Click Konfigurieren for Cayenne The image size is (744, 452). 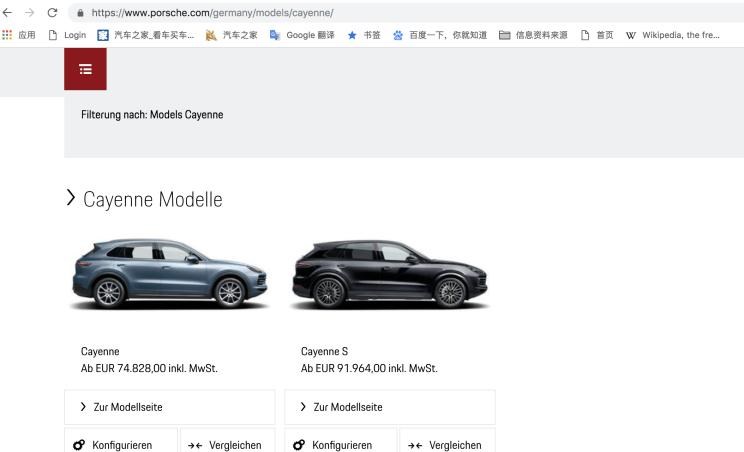(121, 442)
